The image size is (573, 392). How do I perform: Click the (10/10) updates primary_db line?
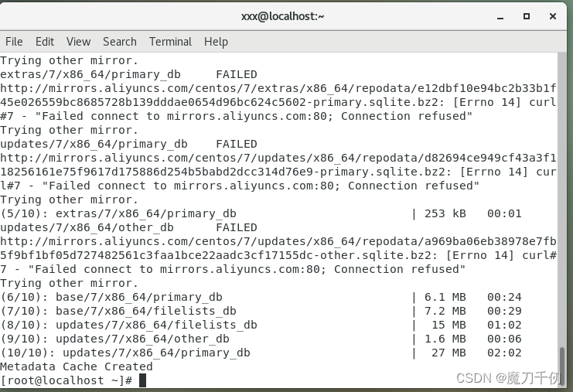point(261,353)
